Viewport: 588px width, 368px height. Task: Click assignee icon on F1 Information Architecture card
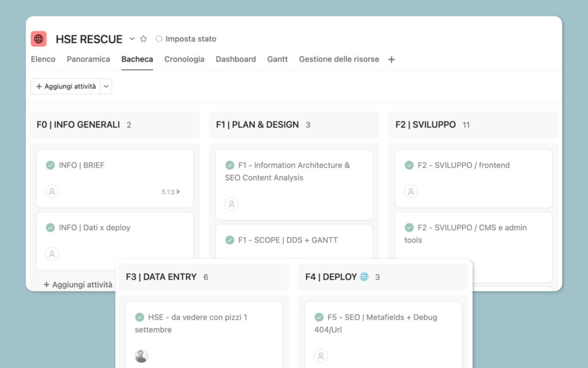point(231,204)
